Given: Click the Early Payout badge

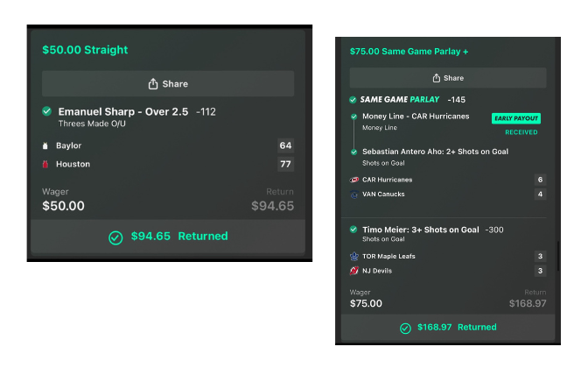Looking at the screenshot, I should 516,118.
